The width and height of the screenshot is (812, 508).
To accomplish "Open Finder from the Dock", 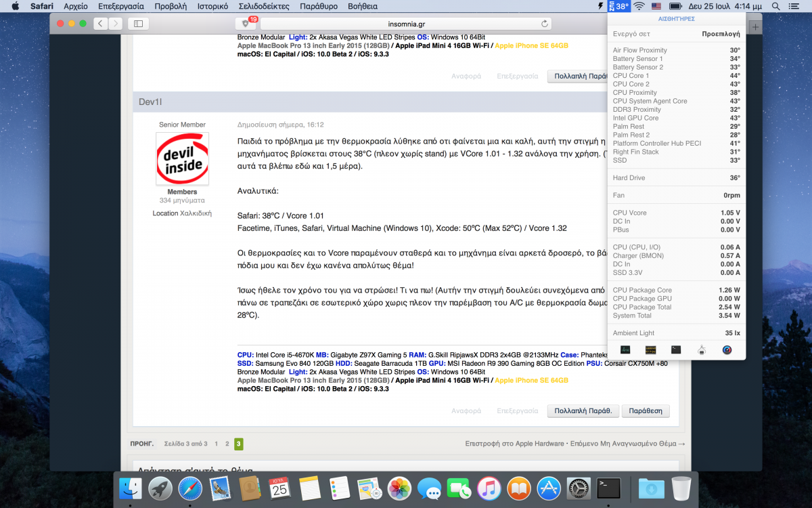I will [130, 488].
